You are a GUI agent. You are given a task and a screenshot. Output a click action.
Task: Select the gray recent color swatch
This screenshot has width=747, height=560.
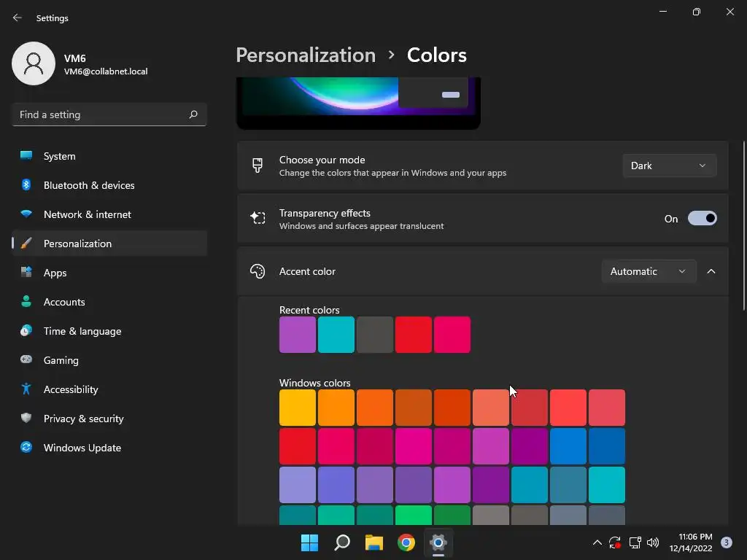pos(375,335)
